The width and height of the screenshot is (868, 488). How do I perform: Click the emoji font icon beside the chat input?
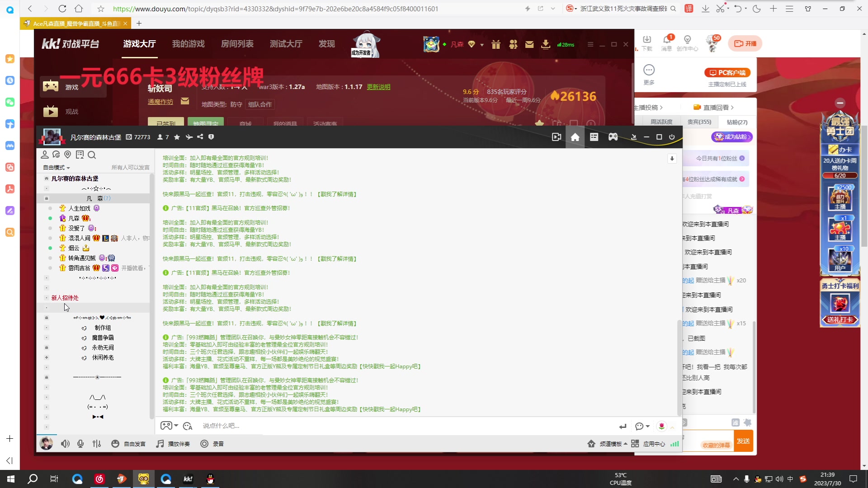click(188, 426)
